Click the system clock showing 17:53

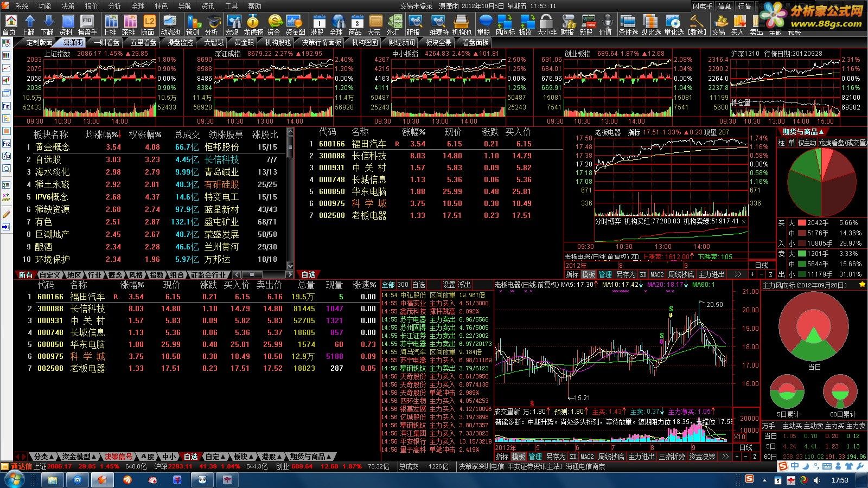(840, 480)
